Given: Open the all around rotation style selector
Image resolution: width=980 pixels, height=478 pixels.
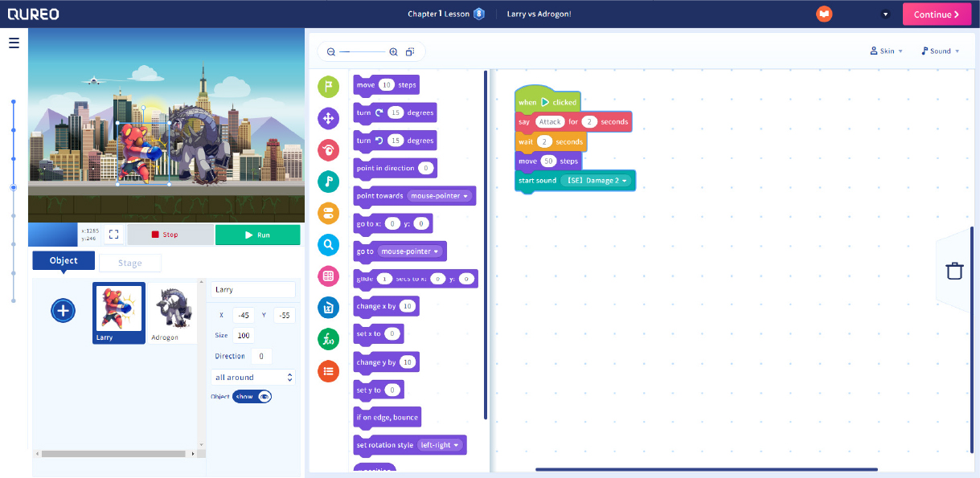Looking at the screenshot, I should tap(252, 377).
